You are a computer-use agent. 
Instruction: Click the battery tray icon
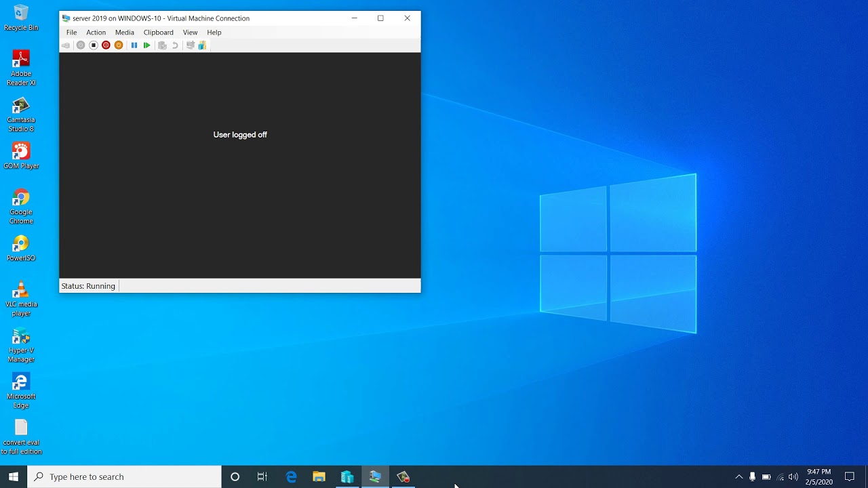[x=766, y=477]
